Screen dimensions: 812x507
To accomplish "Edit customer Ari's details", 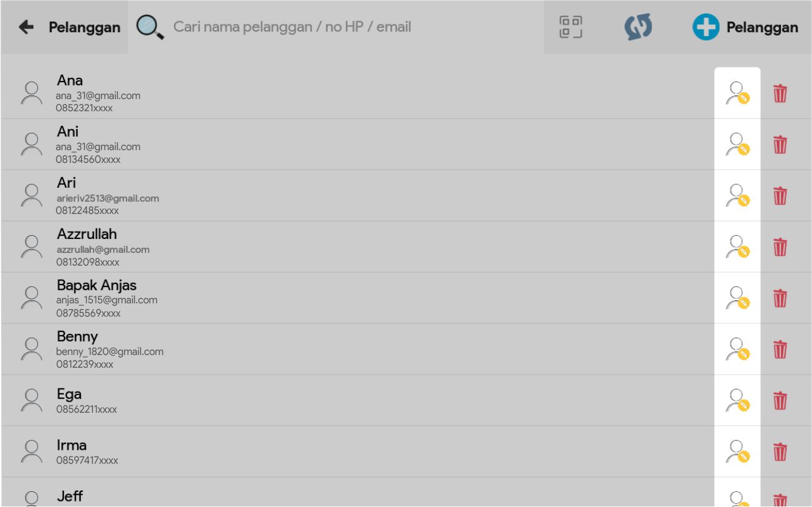I will [737, 196].
